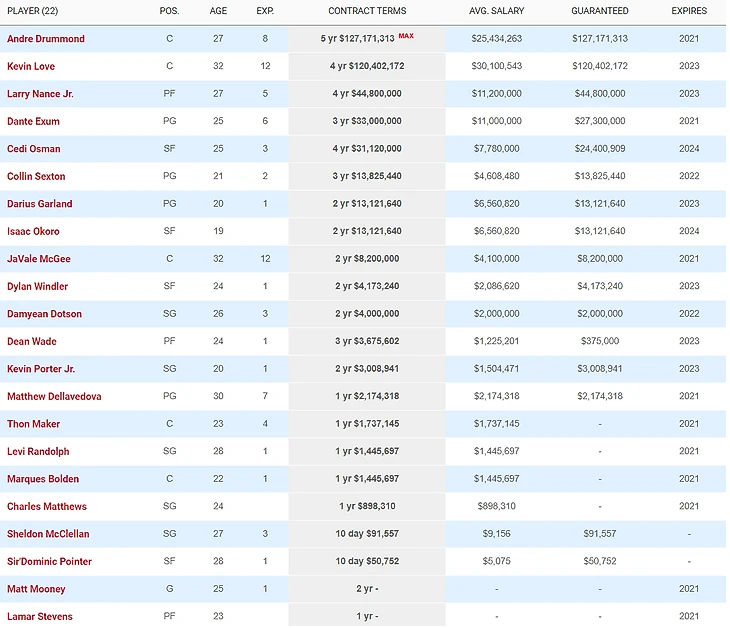Click the CONTRACT TERMS column header
This screenshot has height=628, width=730.
(x=366, y=11)
